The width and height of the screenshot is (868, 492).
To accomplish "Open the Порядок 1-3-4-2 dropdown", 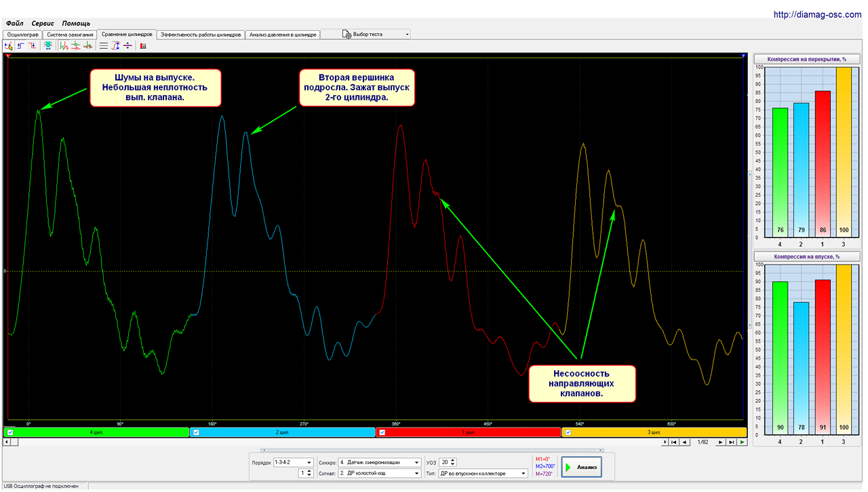I will point(292,463).
